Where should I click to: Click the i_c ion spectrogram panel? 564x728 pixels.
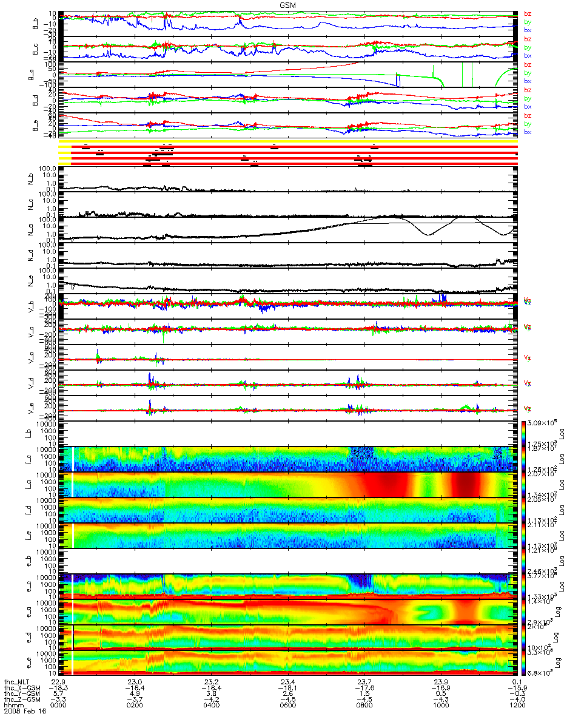click(x=287, y=459)
